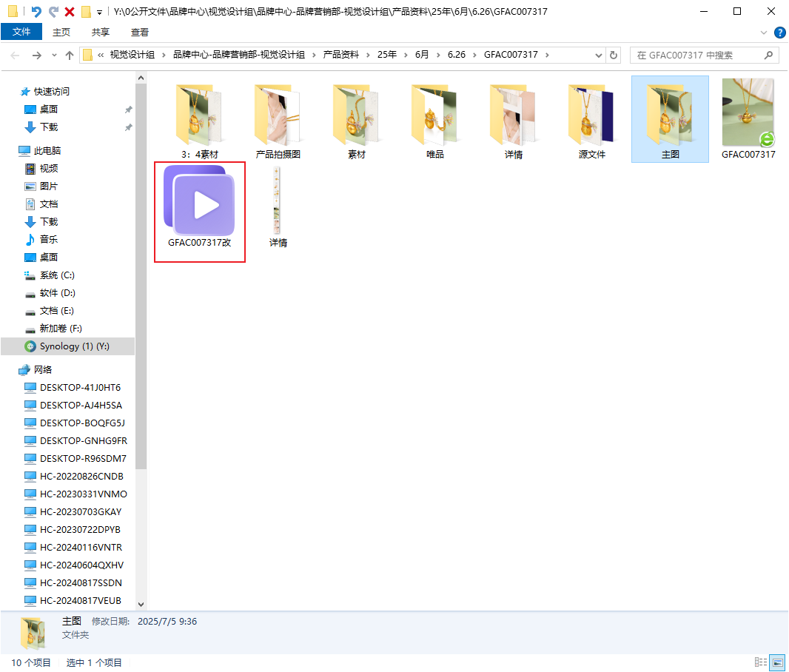The width and height of the screenshot is (789, 672).
Task: Collapse the 网络 tree node
Action: tap(12, 370)
